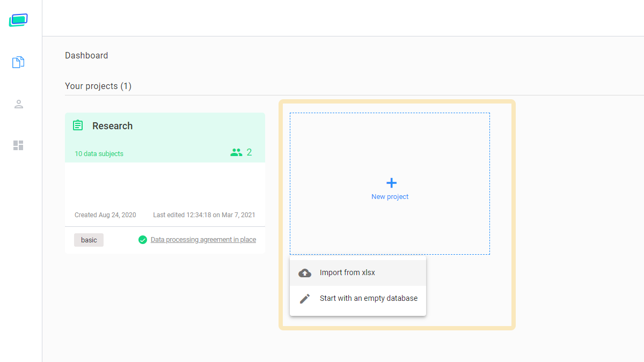Click the Last edited timestamp on Research card
This screenshot has height=362, width=644.
(204, 215)
